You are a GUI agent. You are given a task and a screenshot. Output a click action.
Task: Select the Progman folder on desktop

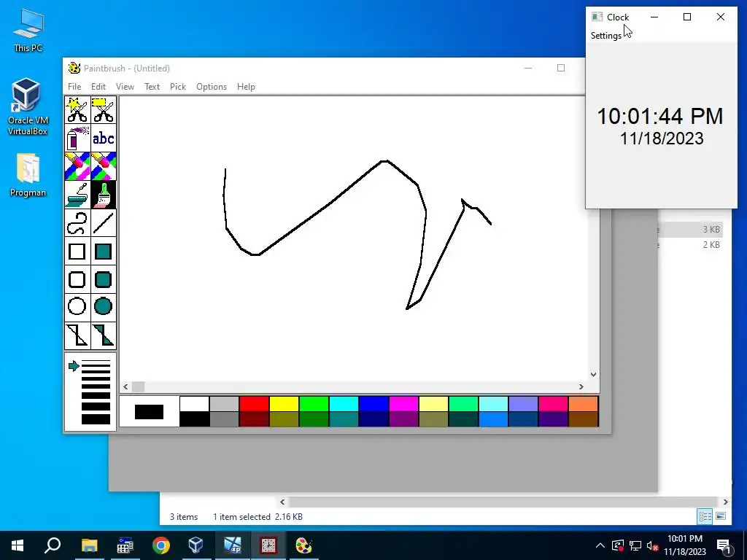point(28,175)
